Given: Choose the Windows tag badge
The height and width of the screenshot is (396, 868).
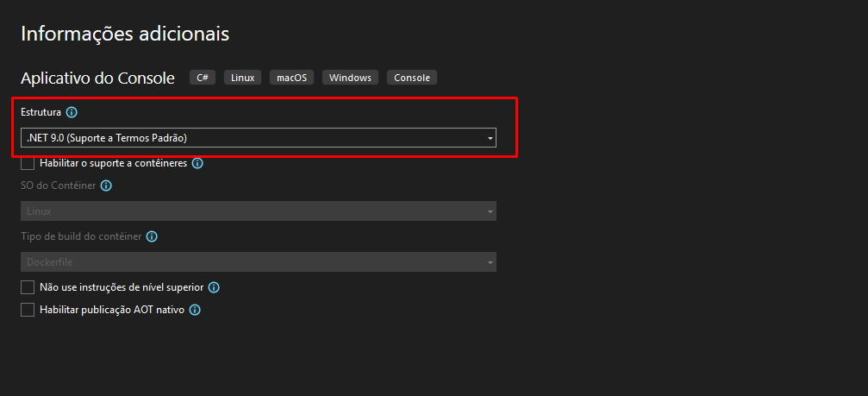Looking at the screenshot, I should [350, 78].
